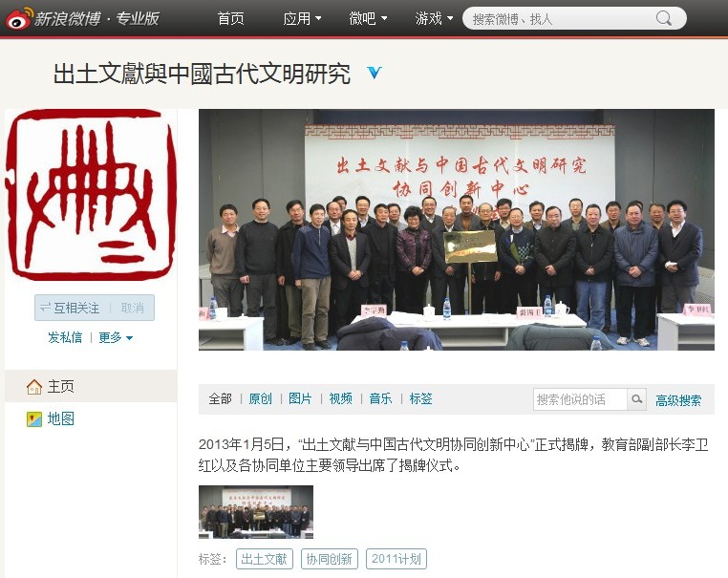Viewport: 728px width, 578px height.
Task: Expand the 微吧 dropdown menu
Action: (368, 18)
